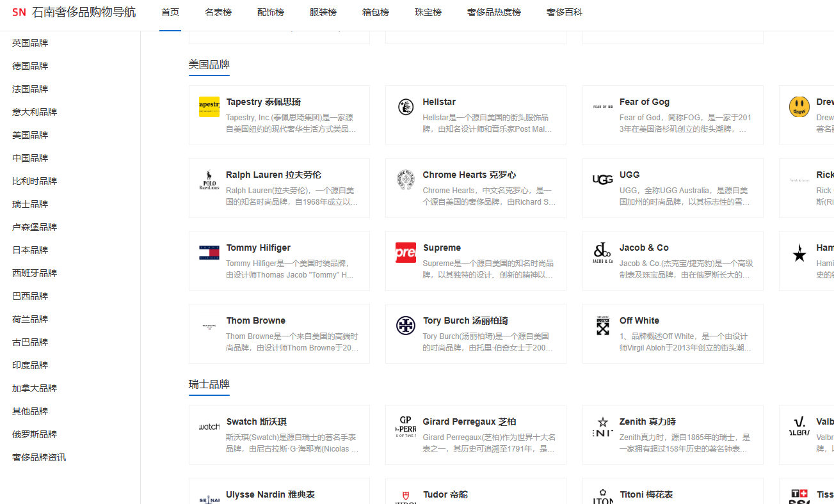
Task: Open the Swatch 斯沃琪 brand title
Action: point(256,421)
